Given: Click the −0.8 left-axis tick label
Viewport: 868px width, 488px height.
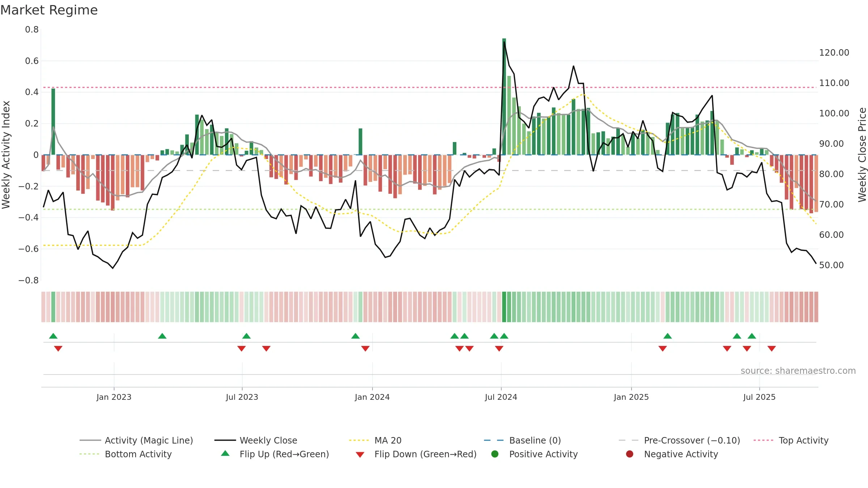Looking at the screenshot, I should (29, 281).
